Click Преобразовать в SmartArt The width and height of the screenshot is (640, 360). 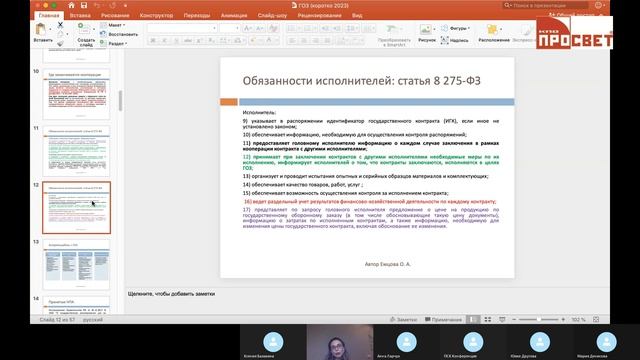(394, 35)
